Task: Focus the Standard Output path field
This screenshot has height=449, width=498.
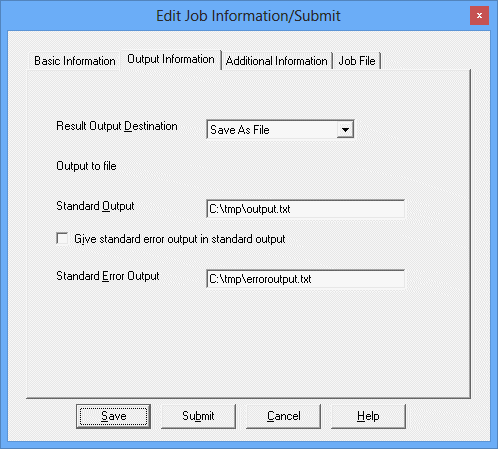Action: click(306, 209)
